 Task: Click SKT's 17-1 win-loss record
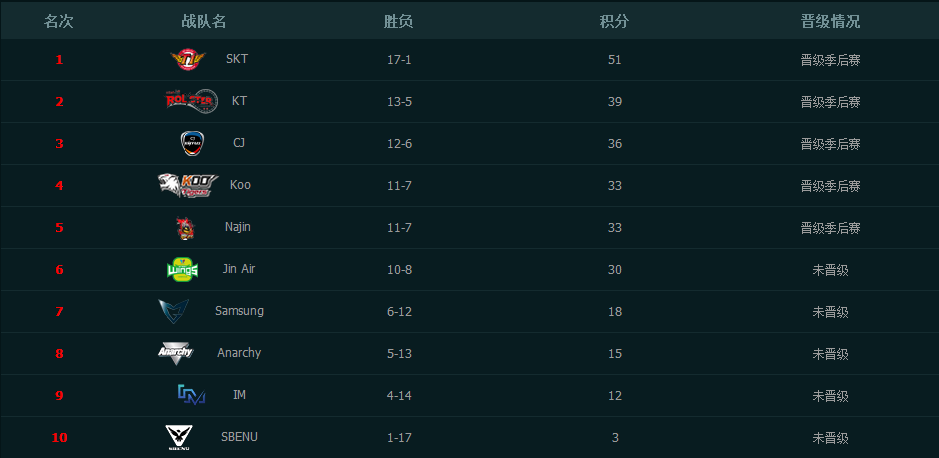tap(399, 60)
